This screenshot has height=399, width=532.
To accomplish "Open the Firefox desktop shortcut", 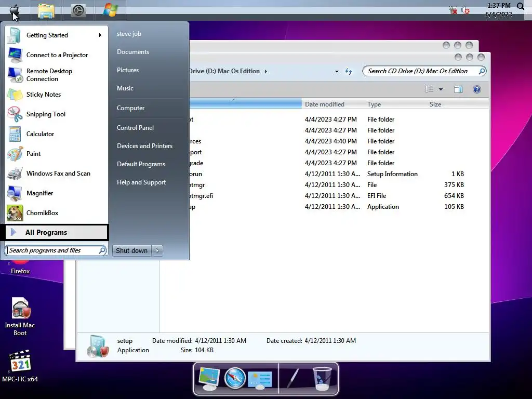I will click(20, 268).
